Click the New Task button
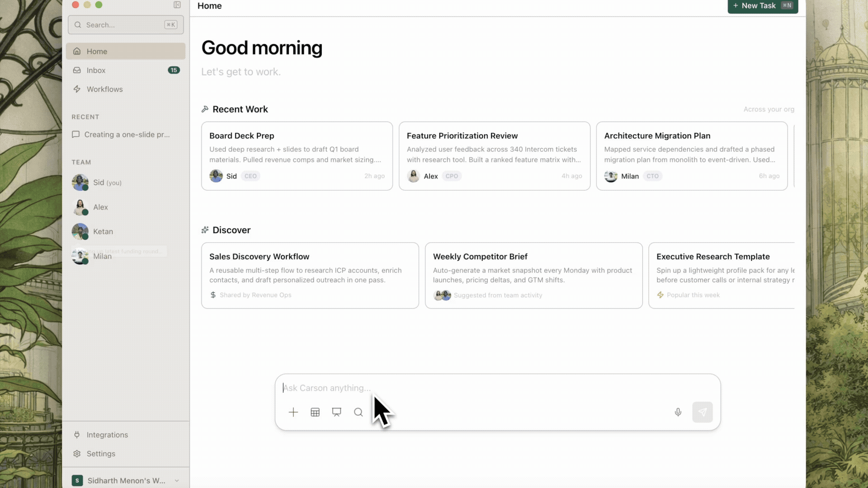Viewport: 868px width, 488px height. point(763,6)
